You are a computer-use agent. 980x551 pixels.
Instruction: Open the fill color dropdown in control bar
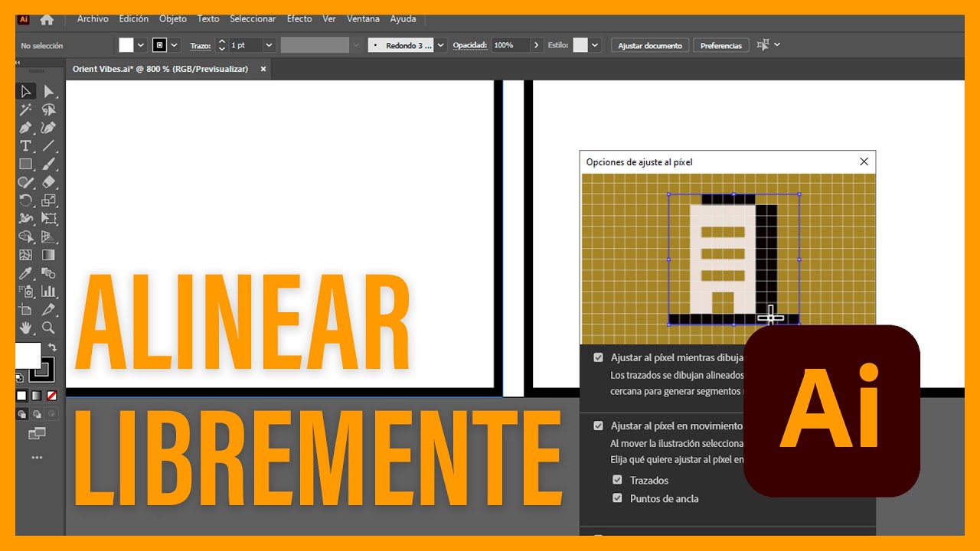click(141, 45)
